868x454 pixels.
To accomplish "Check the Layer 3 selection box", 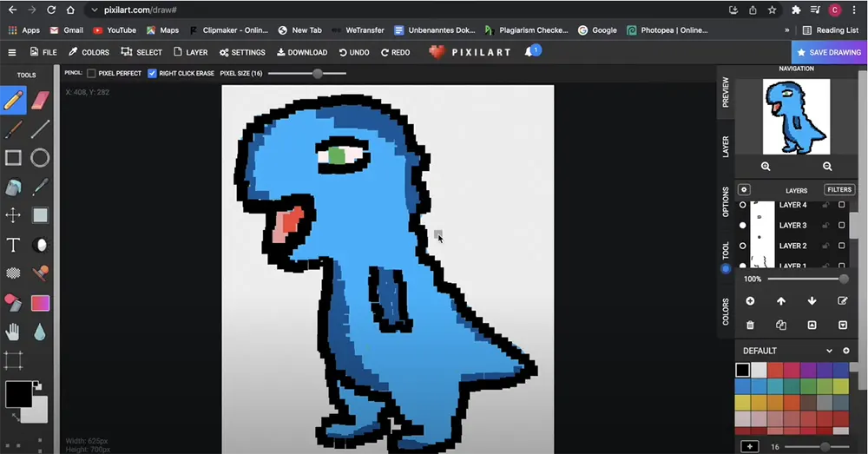I will [x=842, y=226].
